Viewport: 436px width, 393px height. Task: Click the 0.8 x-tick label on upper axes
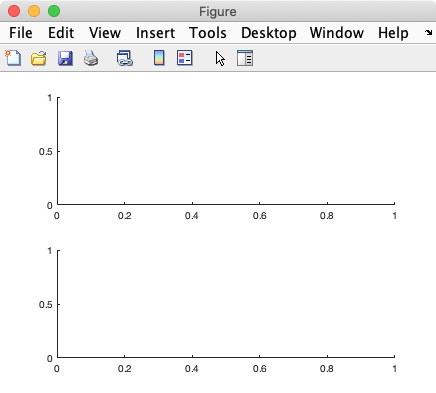coord(327,216)
